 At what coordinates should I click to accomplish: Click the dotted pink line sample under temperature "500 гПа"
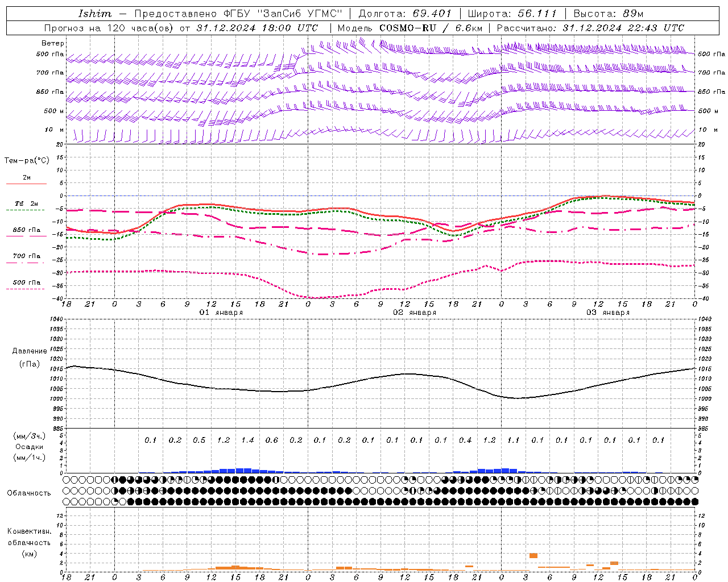tap(26, 289)
